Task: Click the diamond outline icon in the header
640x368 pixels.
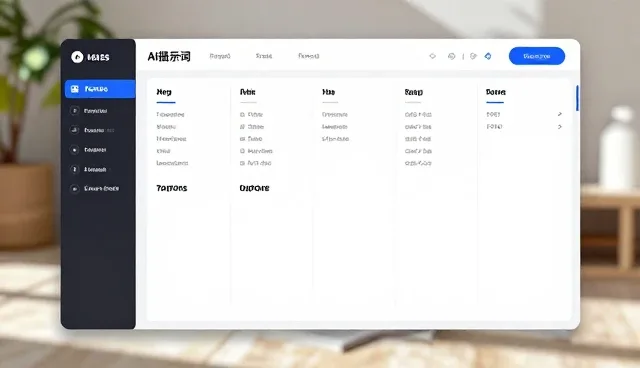Action: coord(433,56)
